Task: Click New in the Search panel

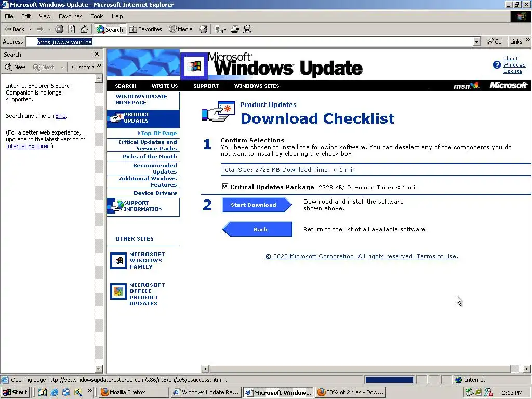Action: click(x=15, y=67)
